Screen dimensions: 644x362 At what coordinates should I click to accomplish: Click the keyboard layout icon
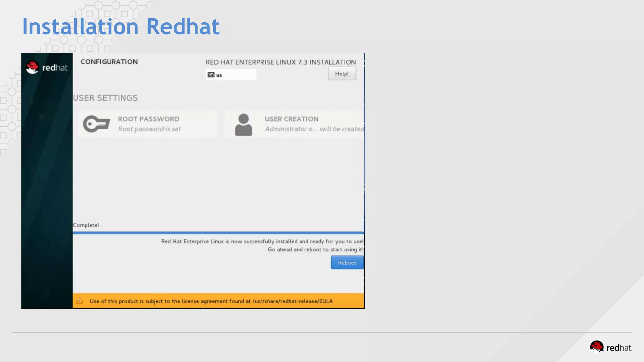click(211, 75)
